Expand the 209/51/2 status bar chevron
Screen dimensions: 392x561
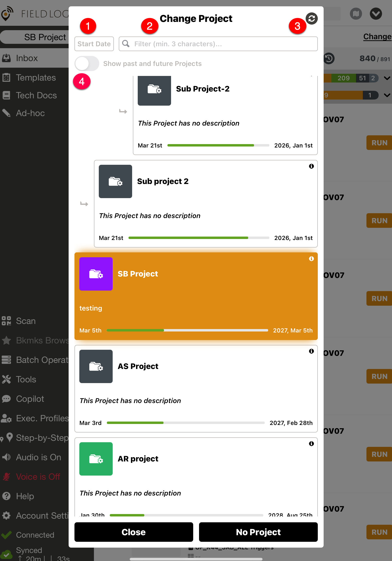click(x=387, y=78)
